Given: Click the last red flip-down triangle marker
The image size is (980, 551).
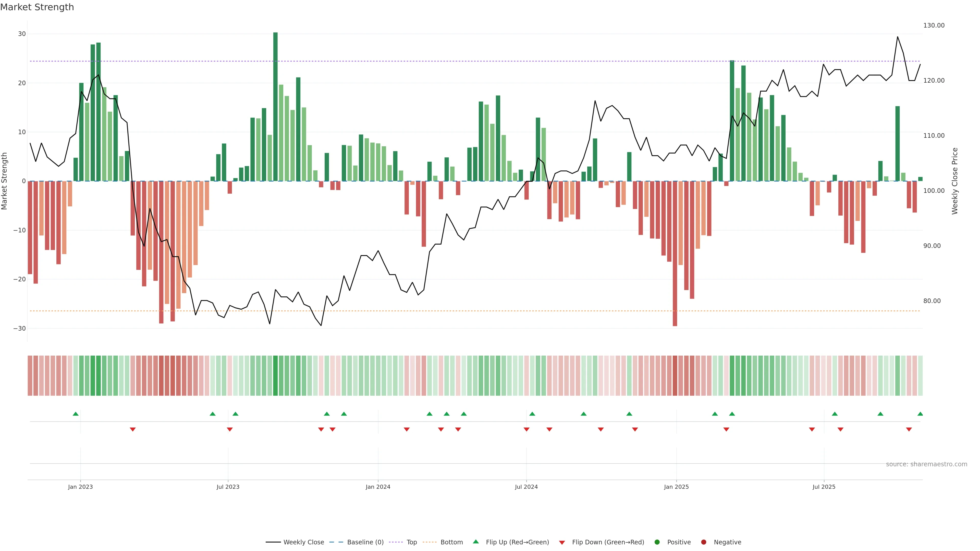Looking at the screenshot, I should pyautogui.click(x=909, y=429).
